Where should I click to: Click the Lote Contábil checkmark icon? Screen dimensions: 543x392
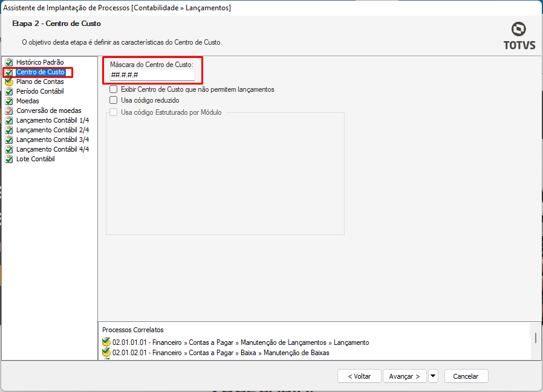pyautogui.click(x=9, y=159)
